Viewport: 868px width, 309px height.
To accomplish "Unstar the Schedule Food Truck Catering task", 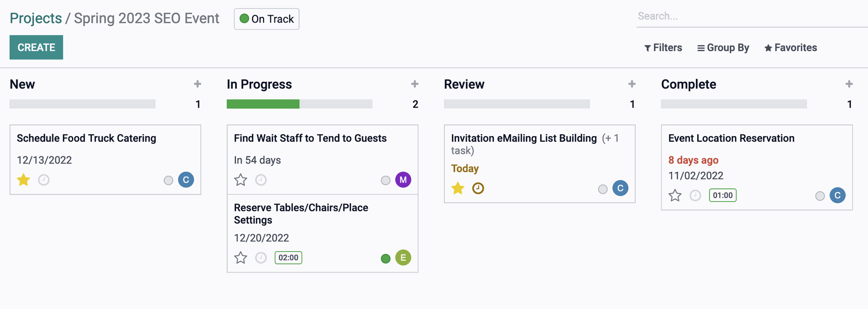I will click(24, 180).
